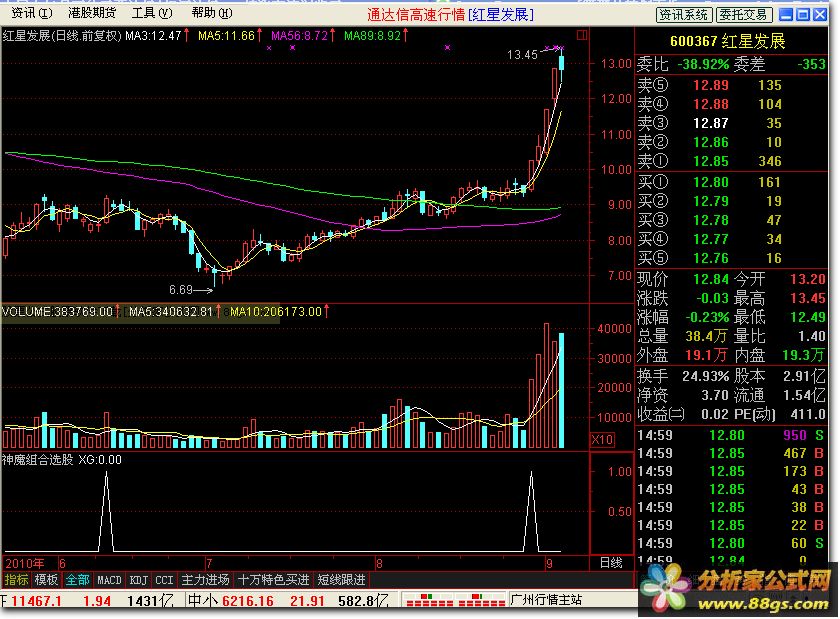This screenshot has height=619, width=840.
Task: Click the 卖② price 12.86
Action: [711, 142]
